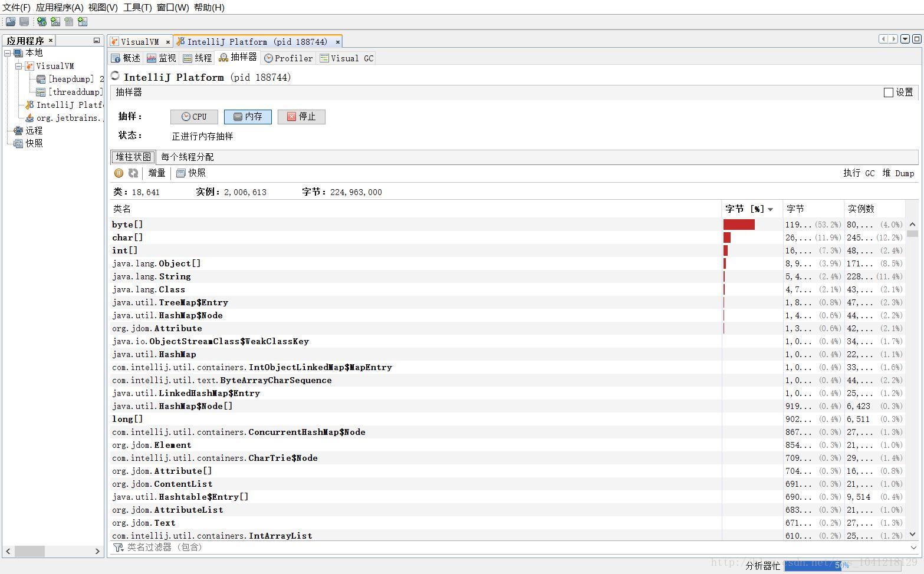924x574 pixels.
Task: Click the Add Snapshot toolbar icon
Action: 83,22
